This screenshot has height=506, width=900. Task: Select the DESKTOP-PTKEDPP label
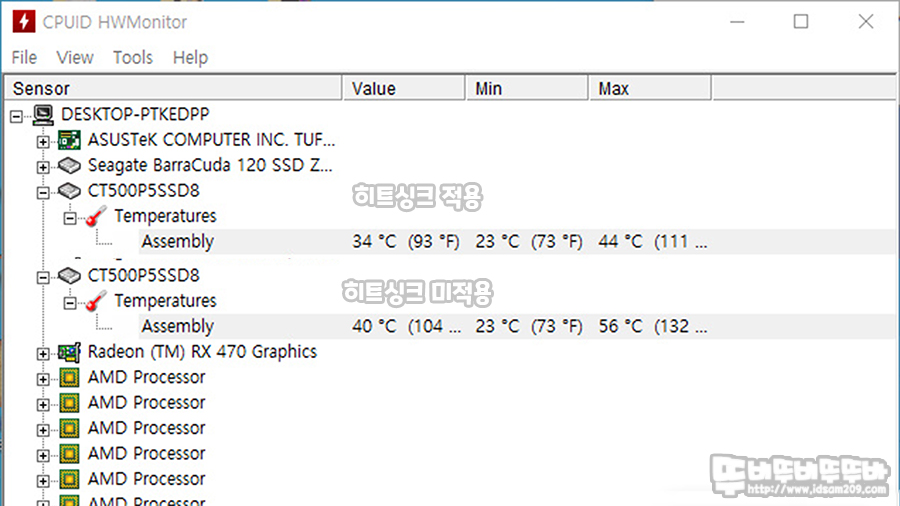135,114
